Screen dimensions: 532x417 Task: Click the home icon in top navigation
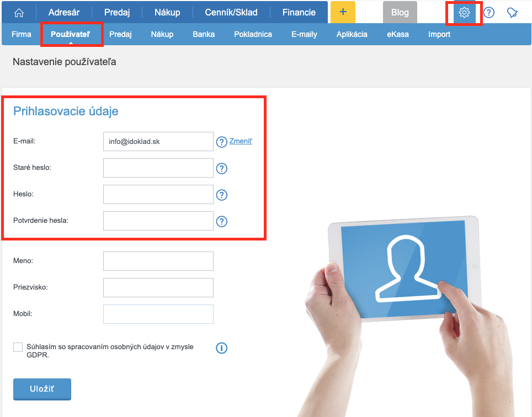point(19,12)
